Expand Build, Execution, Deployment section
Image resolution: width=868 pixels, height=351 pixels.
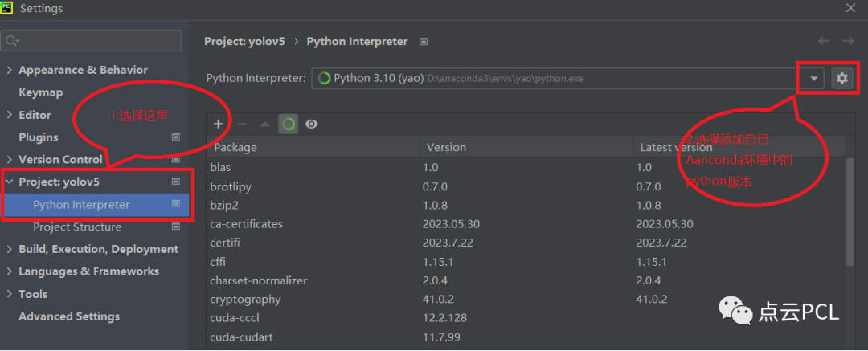tap(10, 249)
